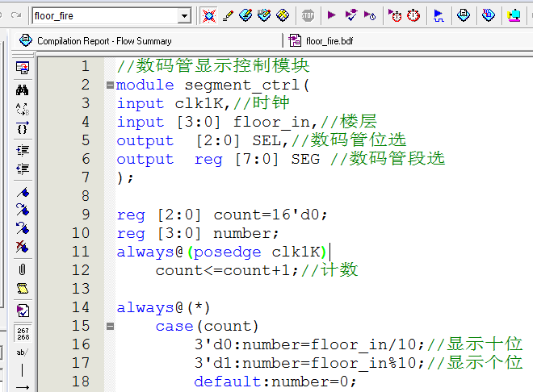Collapse the case(count) code block
The width and height of the screenshot is (533, 392).
110,327
